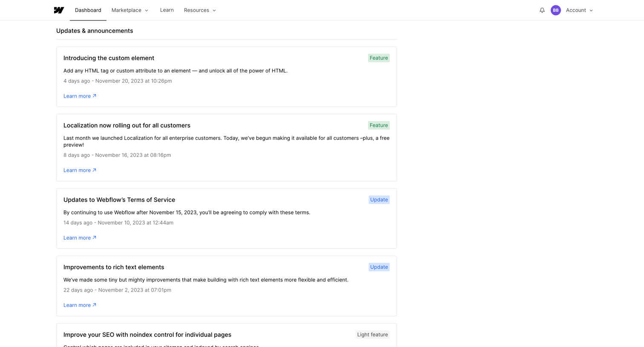Click the 'Updates & announcements' heading
Image resolution: width=644 pixels, height=347 pixels.
click(x=95, y=31)
